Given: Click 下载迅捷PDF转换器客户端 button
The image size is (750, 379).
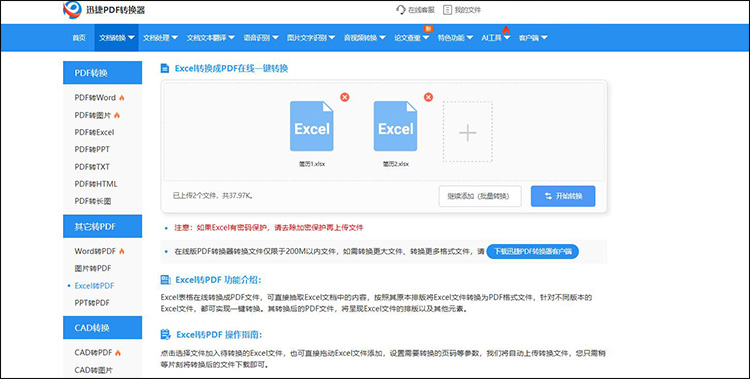Looking at the screenshot, I should pos(532,251).
